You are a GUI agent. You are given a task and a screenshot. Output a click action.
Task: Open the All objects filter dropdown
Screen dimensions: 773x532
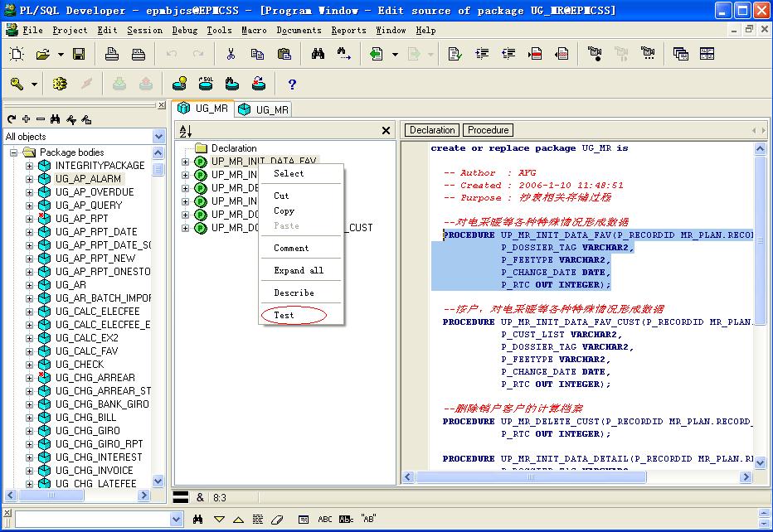[x=158, y=137]
